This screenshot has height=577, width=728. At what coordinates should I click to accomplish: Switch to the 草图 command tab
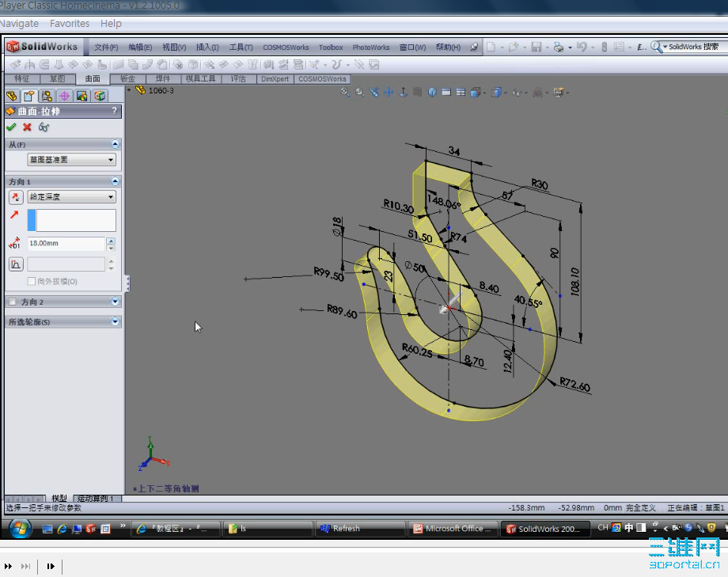tap(58, 79)
